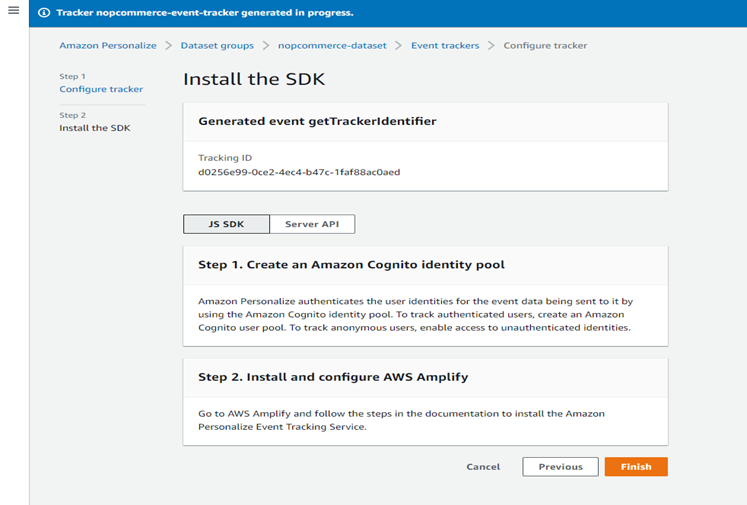Click the tracker generated in progress banner text

(x=205, y=13)
